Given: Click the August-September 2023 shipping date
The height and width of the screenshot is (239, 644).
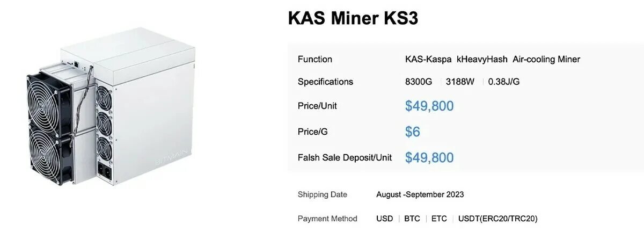Looking at the screenshot, I should point(420,194).
